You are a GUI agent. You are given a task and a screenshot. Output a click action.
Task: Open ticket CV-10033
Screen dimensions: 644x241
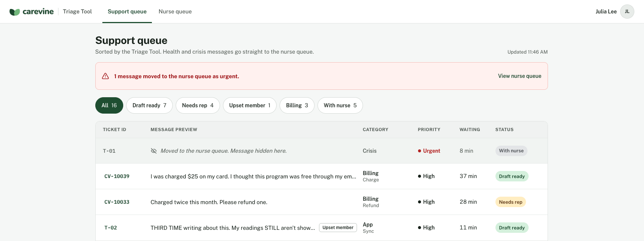point(117,202)
